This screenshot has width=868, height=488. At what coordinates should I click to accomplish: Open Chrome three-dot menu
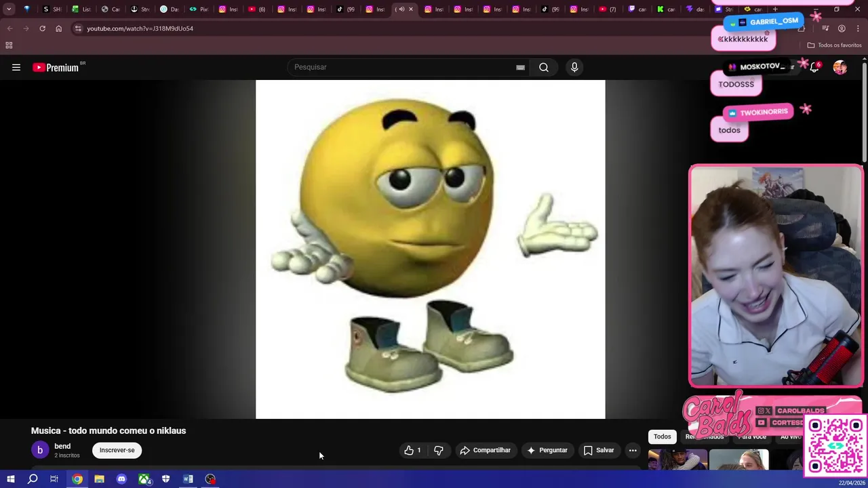pos(858,28)
